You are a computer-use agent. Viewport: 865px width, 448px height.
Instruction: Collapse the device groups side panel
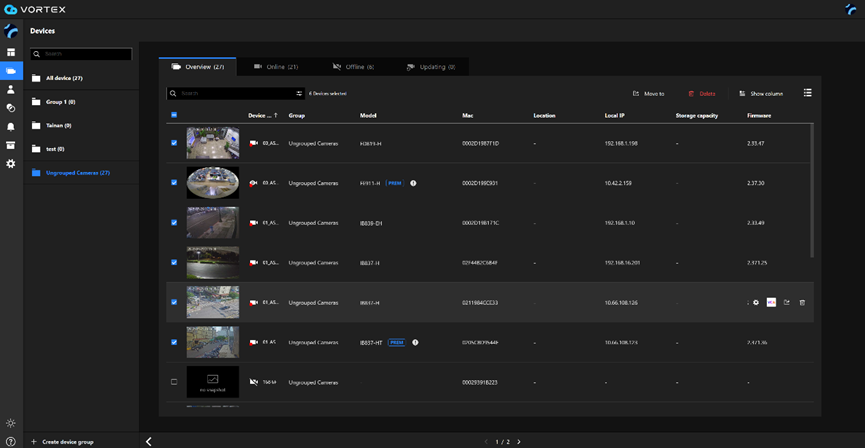pyautogui.click(x=149, y=441)
